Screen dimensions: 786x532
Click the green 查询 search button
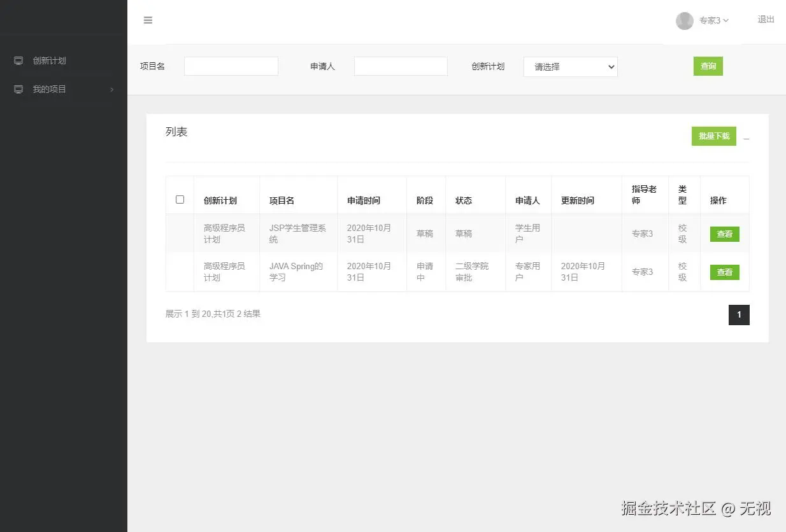(708, 66)
